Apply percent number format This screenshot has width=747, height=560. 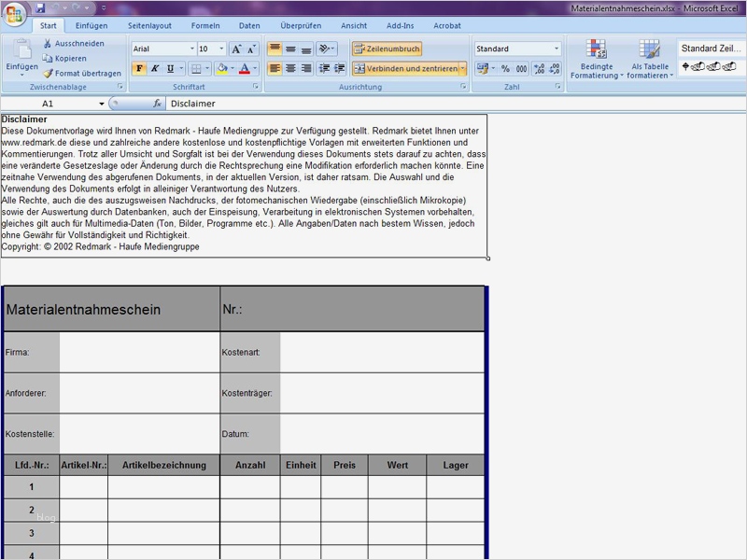tap(505, 68)
